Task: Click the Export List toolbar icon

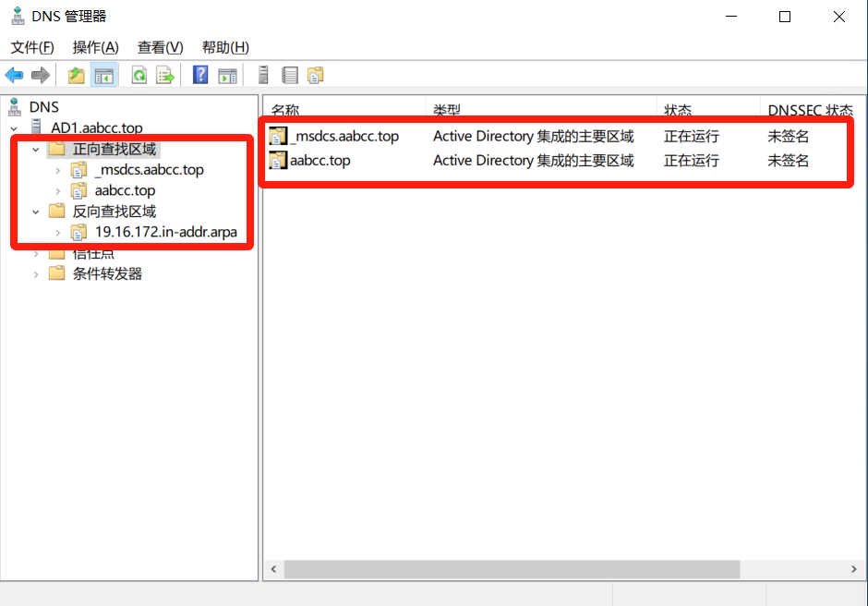Action: tap(165, 76)
